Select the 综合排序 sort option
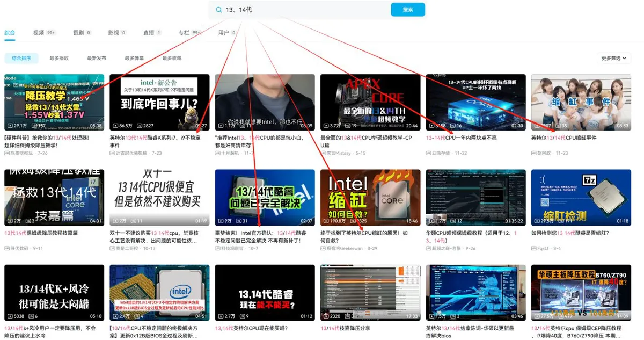This screenshot has height=340, width=644. coord(21,58)
